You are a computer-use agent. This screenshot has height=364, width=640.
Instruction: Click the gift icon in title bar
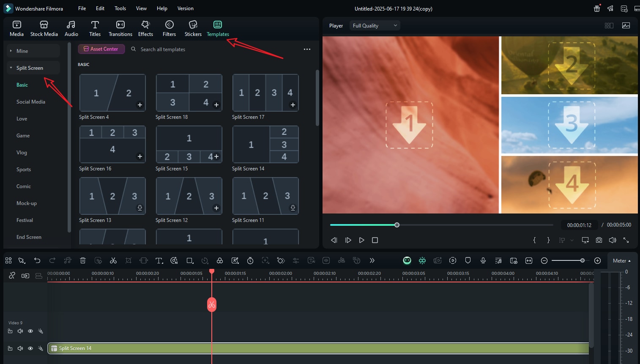[x=597, y=8]
